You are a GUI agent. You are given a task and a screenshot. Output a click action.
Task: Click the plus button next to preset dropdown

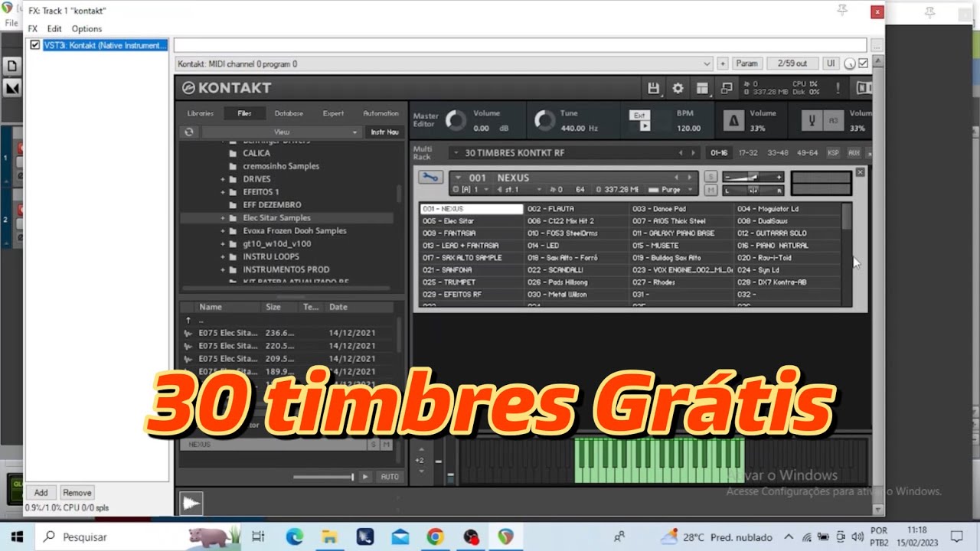pyautogui.click(x=723, y=64)
